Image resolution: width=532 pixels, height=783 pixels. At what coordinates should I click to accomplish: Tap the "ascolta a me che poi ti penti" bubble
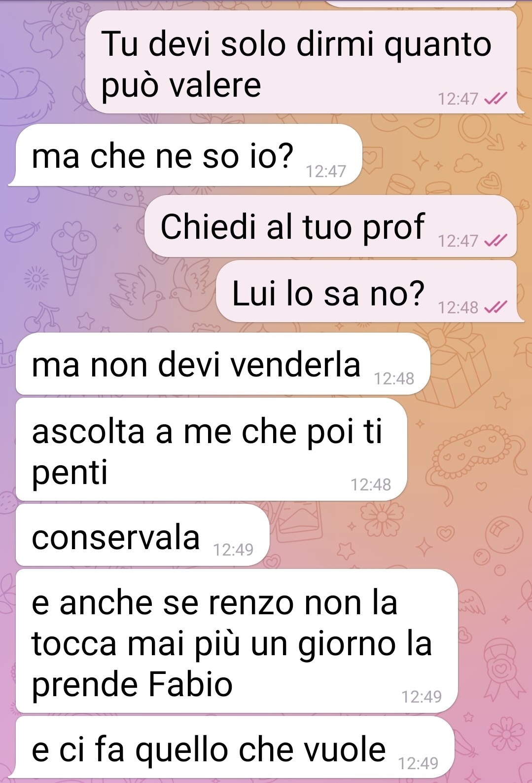point(212,449)
